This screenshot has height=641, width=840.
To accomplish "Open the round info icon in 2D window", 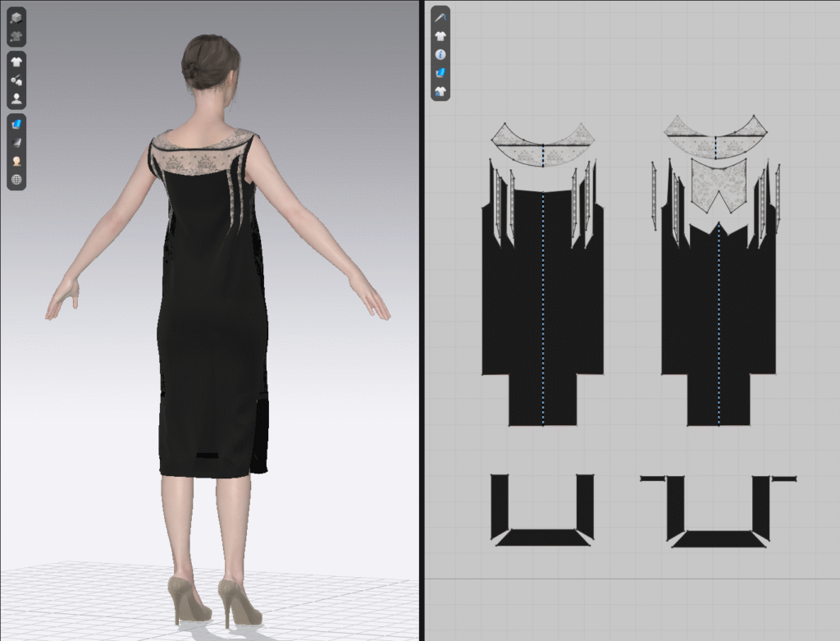I will (441, 54).
